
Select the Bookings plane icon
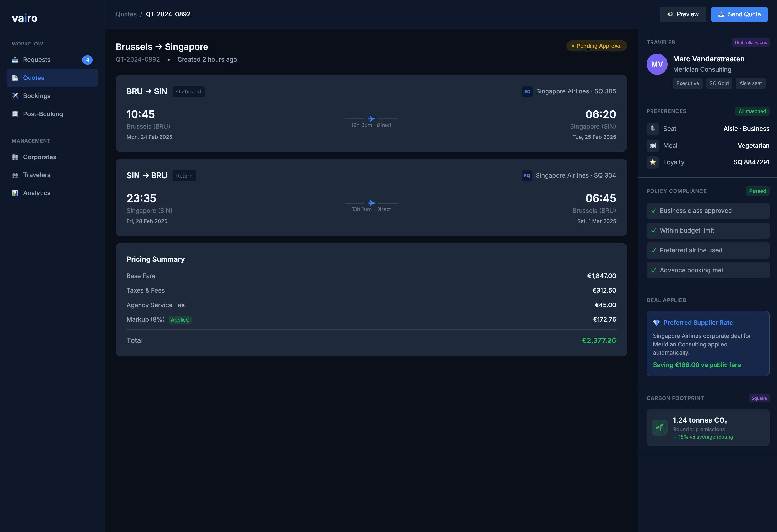coord(15,96)
